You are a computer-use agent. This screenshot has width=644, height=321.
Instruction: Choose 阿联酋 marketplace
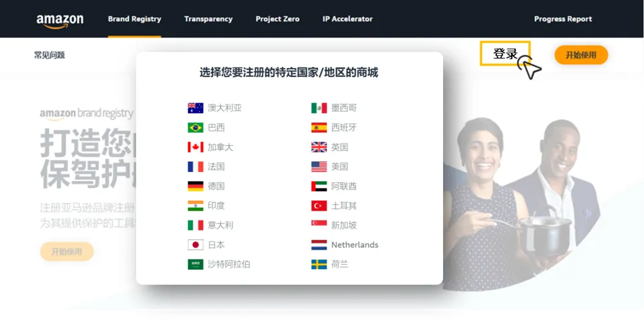(x=344, y=186)
